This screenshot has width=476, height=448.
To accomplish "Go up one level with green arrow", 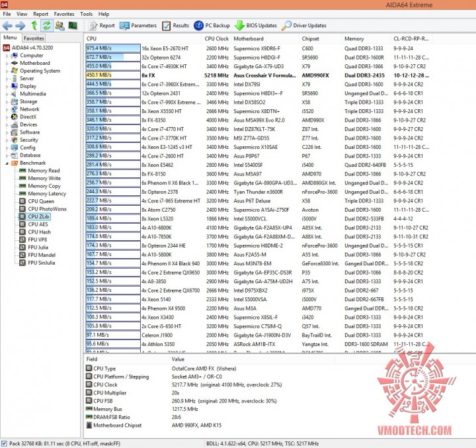I will tap(34, 26).
